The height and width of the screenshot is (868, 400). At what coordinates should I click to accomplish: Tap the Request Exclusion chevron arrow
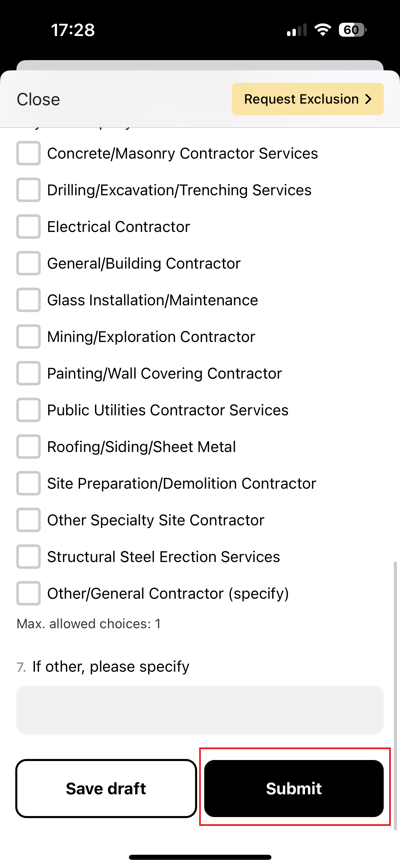(x=368, y=99)
